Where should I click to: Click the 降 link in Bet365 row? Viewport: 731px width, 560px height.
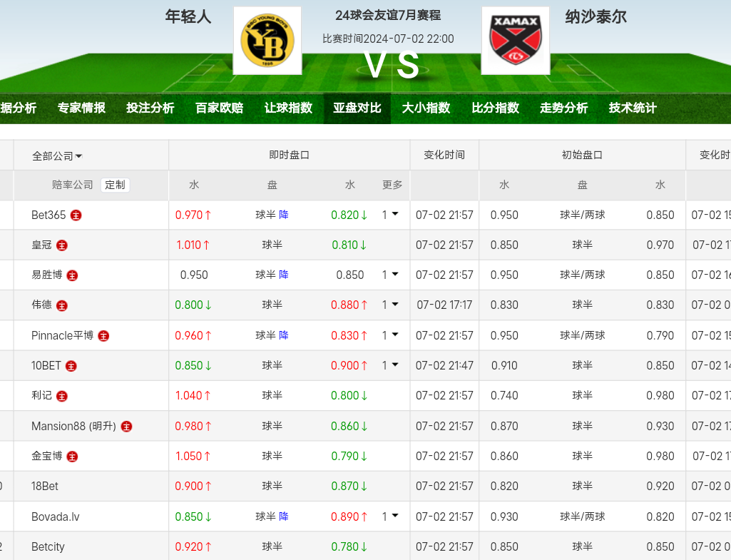[284, 215]
